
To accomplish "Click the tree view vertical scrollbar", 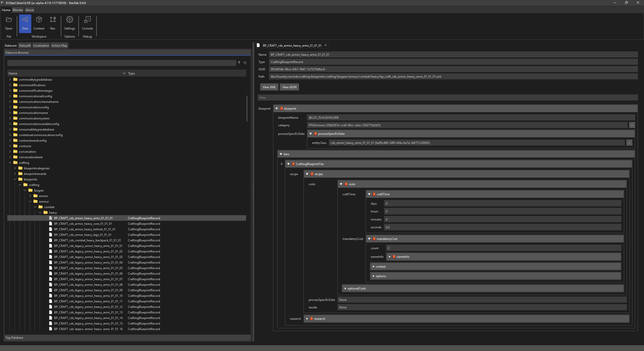I will pyautogui.click(x=247, y=108).
